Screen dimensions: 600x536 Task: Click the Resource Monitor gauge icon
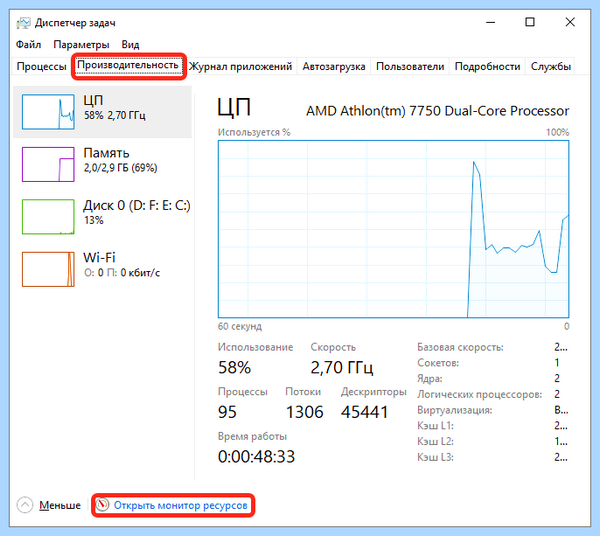pyautogui.click(x=103, y=505)
